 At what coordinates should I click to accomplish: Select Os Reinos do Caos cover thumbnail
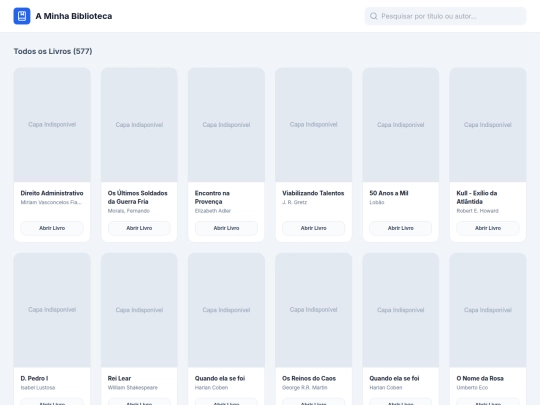[313, 310]
